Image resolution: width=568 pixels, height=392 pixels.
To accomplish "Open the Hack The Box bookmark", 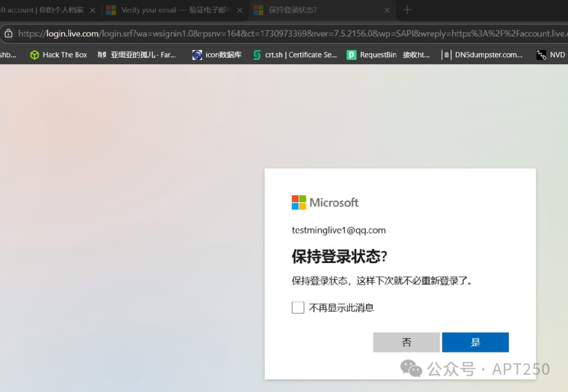I will coord(59,55).
